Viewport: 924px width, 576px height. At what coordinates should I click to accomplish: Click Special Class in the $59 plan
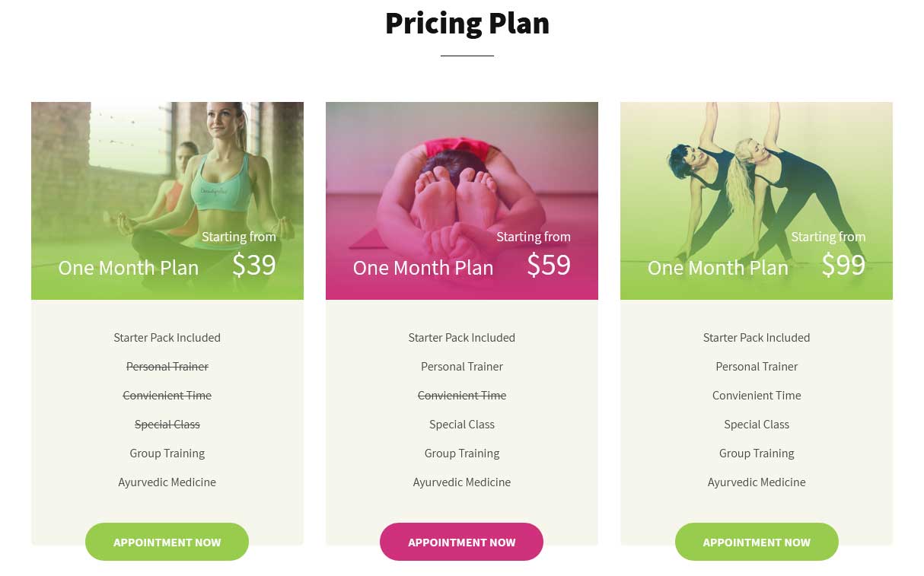coord(462,425)
